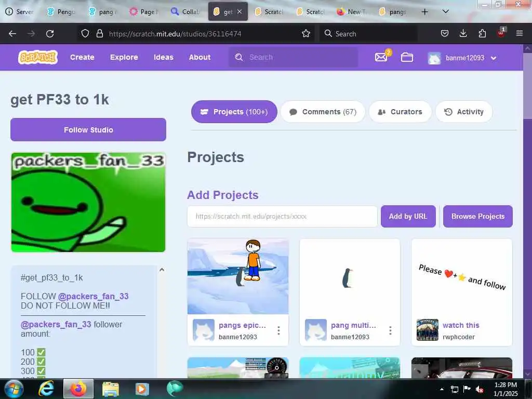Click the tracking protection shield icon
The width and height of the screenshot is (532, 399).
pyautogui.click(x=85, y=33)
